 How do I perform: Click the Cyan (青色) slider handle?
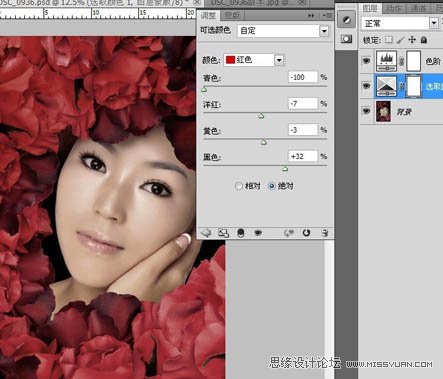click(x=204, y=89)
